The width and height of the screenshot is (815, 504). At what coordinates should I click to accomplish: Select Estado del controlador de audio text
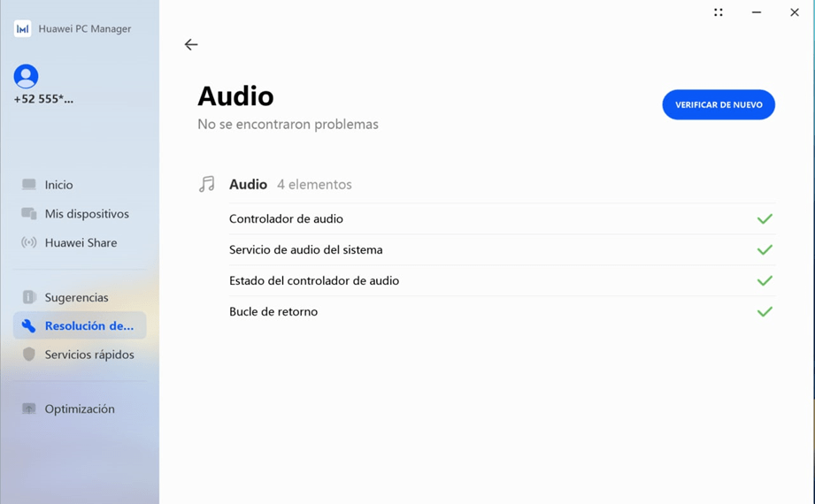point(314,280)
